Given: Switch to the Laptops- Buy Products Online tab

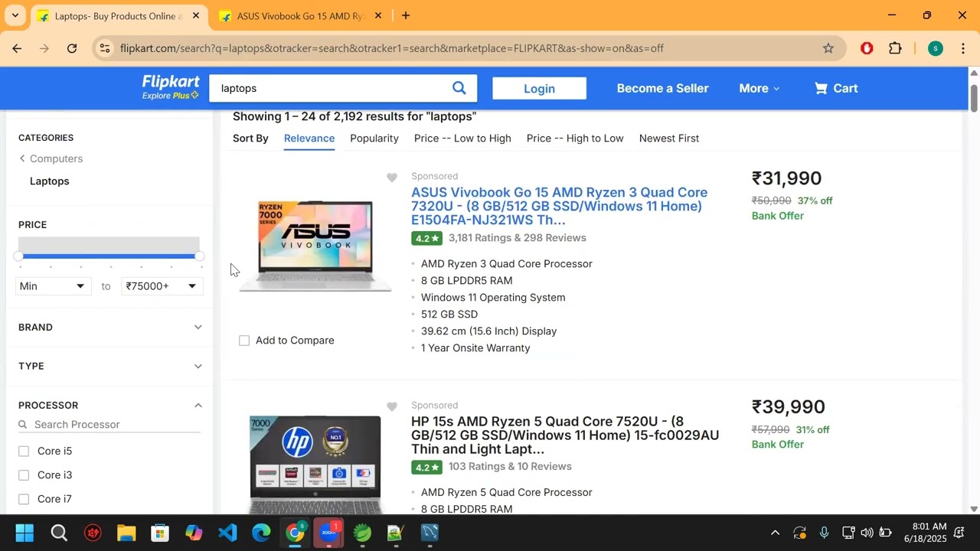Looking at the screenshot, I should pyautogui.click(x=119, y=15).
